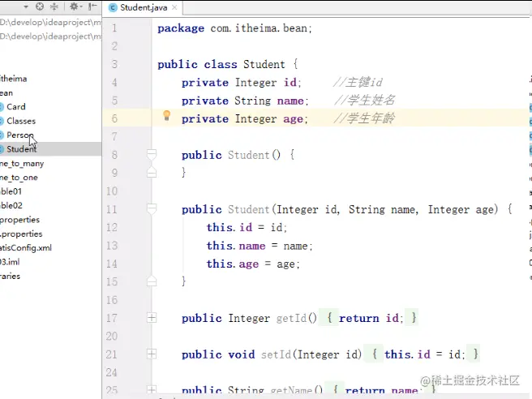Click 'this.name = name;' on line 13

coord(260,246)
